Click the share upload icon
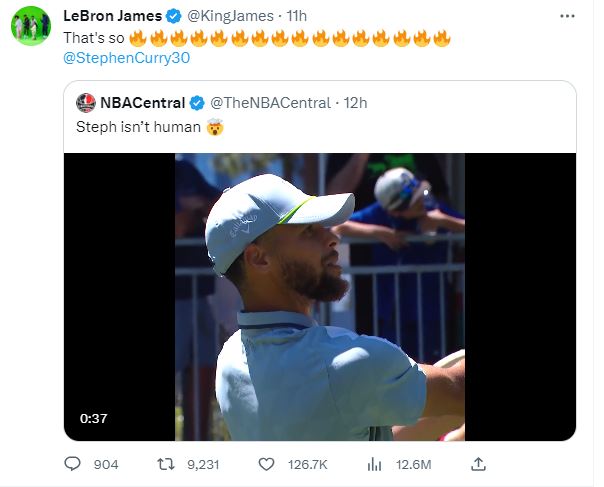 tap(478, 464)
